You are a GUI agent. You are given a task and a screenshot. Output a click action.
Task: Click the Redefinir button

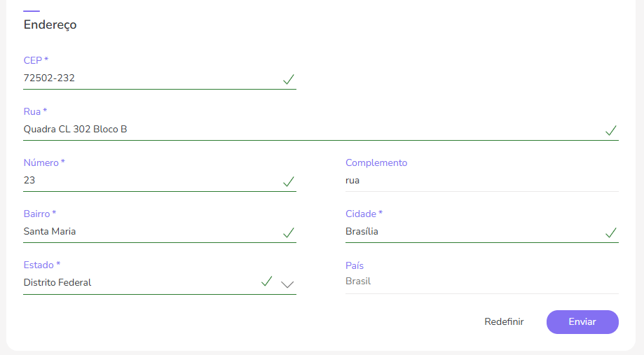tap(504, 322)
